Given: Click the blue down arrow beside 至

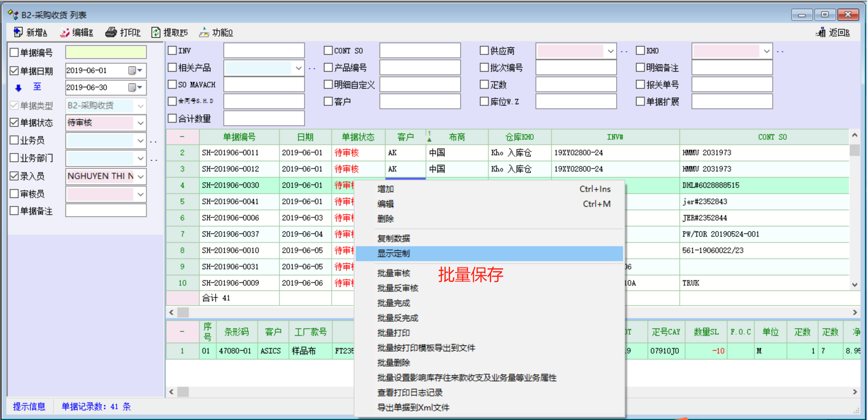Looking at the screenshot, I should pyautogui.click(x=18, y=88).
